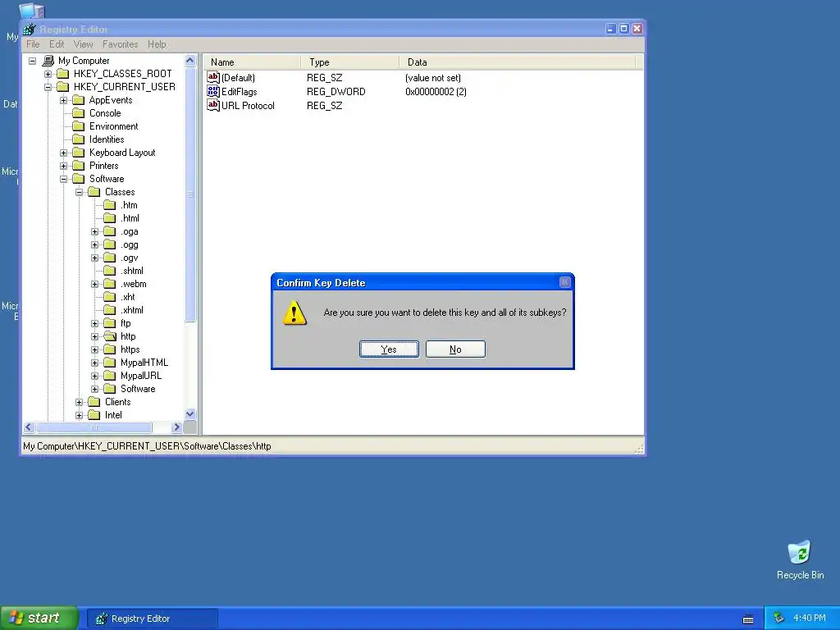840x630 pixels.
Task: Expand the AppEvents node
Action: pyautogui.click(x=64, y=100)
